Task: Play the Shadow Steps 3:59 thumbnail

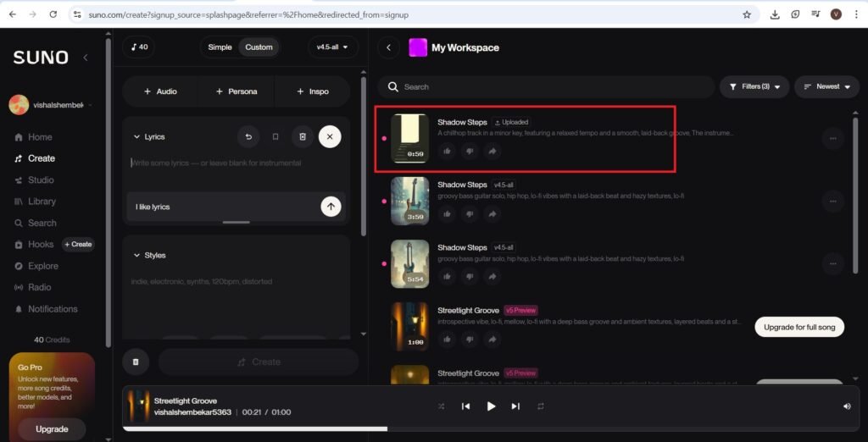Action: pos(409,202)
